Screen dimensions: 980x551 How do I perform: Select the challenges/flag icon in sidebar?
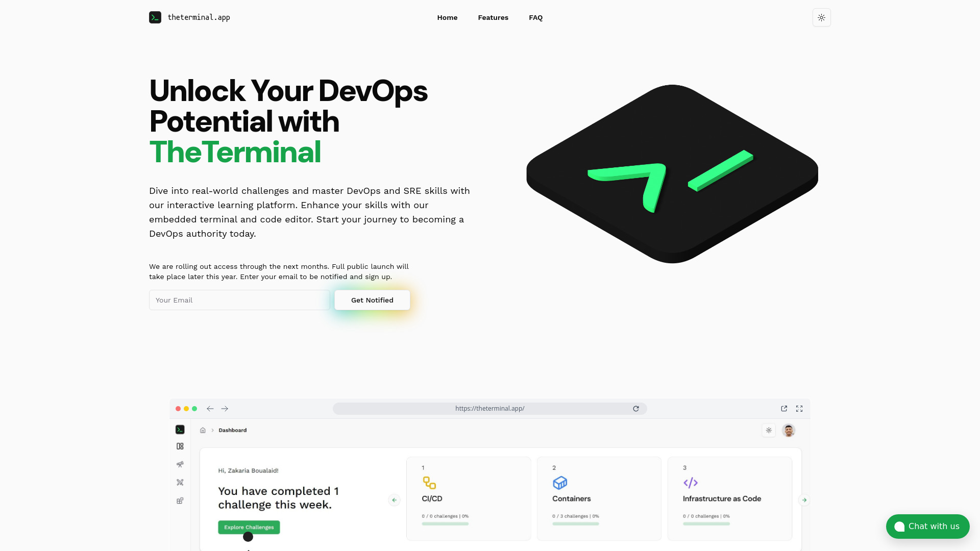[x=180, y=482]
